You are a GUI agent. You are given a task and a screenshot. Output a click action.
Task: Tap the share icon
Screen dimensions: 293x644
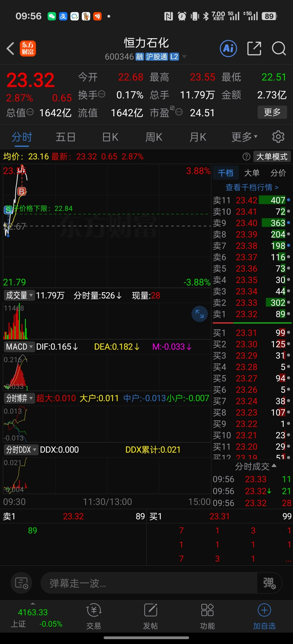(254, 49)
